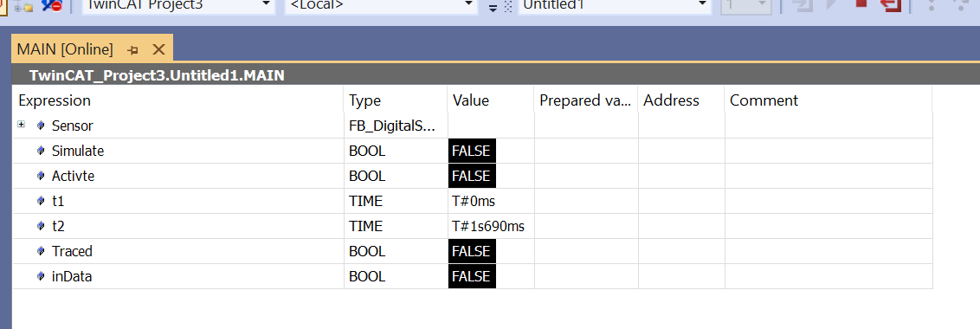Click the BOOL type of Traced
Viewport: 980px width, 329px height.
367,251
